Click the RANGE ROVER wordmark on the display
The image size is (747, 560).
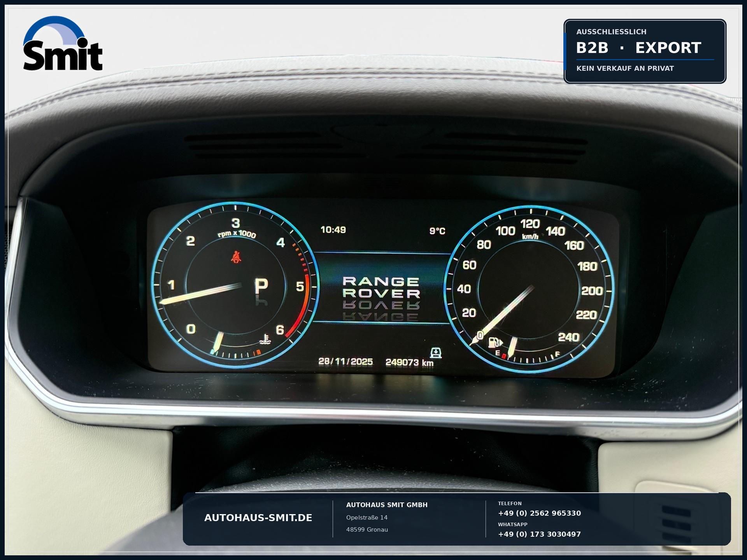pyautogui.click(x=381, y=287)
